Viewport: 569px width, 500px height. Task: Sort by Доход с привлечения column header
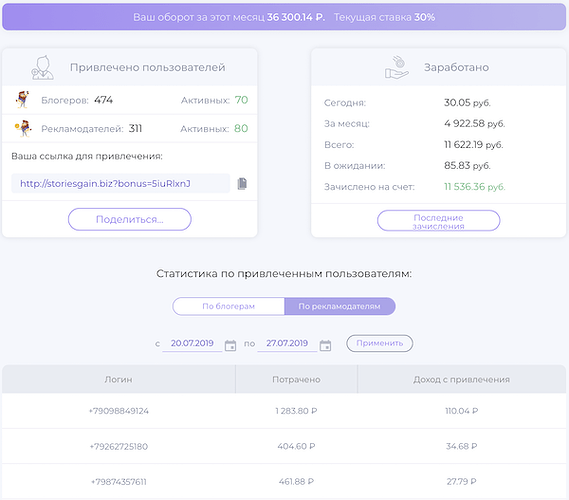(462, 379)
